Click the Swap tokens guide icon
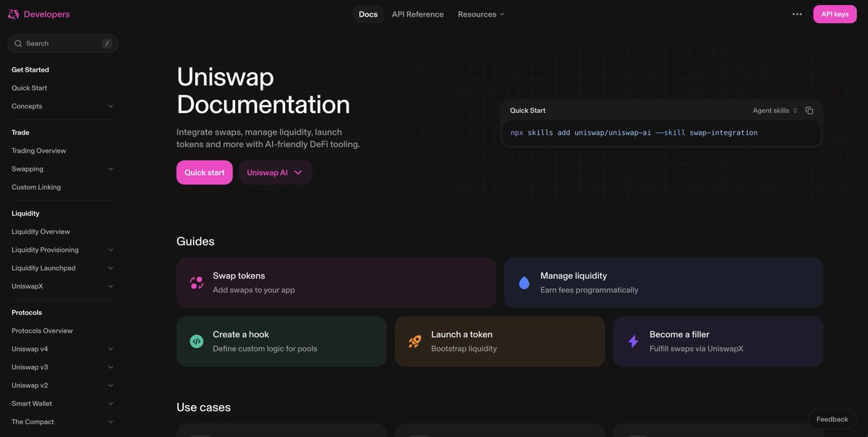The width and height of the screenshot is (868, 437). [197, 283]
